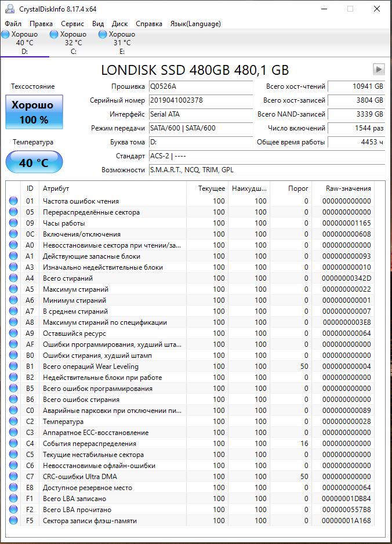Click the status orb of row 0C

[13, 234]
